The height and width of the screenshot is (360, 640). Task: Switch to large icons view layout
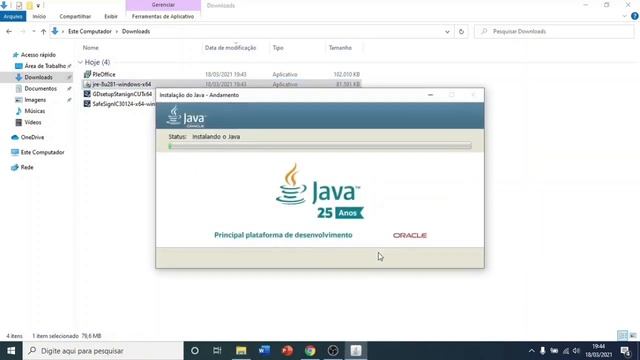tap(633, 336)
